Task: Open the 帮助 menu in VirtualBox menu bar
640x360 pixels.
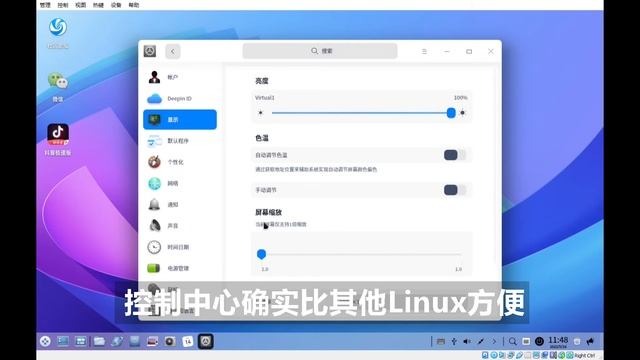Action: (133, 5)
